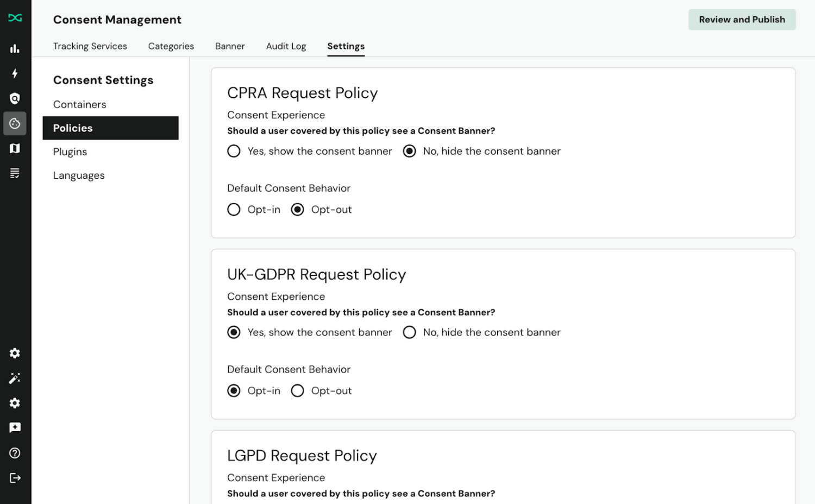
Task: Open the feedback chat icon in sidebar
Action: (15, 427)
